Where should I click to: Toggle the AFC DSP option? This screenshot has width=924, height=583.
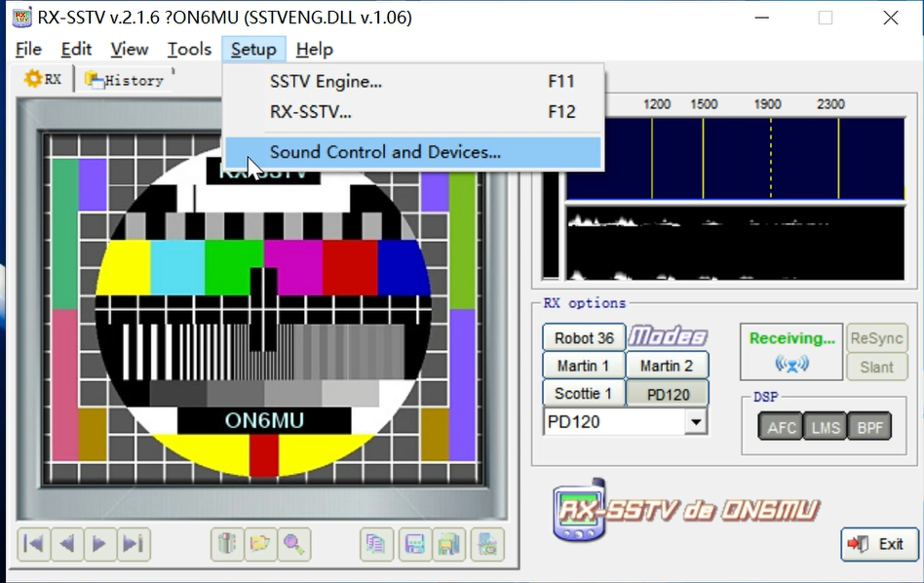pyautogui.click(x=780, y=427)
